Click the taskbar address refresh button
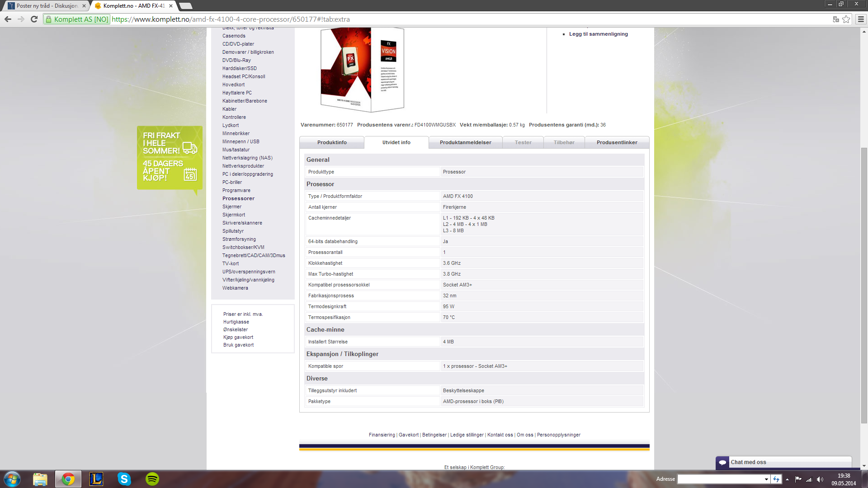 pyautogui.click(x=776, y=479)
